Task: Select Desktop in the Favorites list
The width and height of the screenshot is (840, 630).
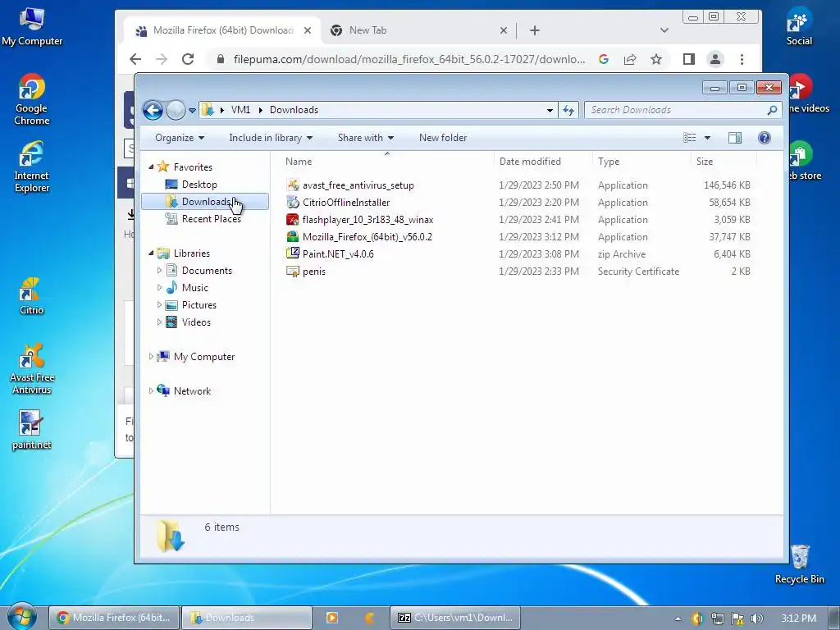Action: point(199,185)
